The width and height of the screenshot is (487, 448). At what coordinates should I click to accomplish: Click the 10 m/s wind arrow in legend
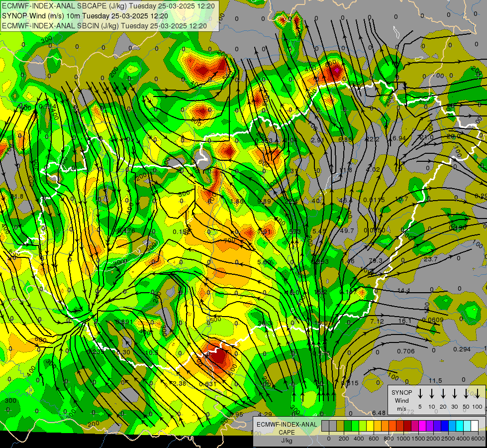432,394
